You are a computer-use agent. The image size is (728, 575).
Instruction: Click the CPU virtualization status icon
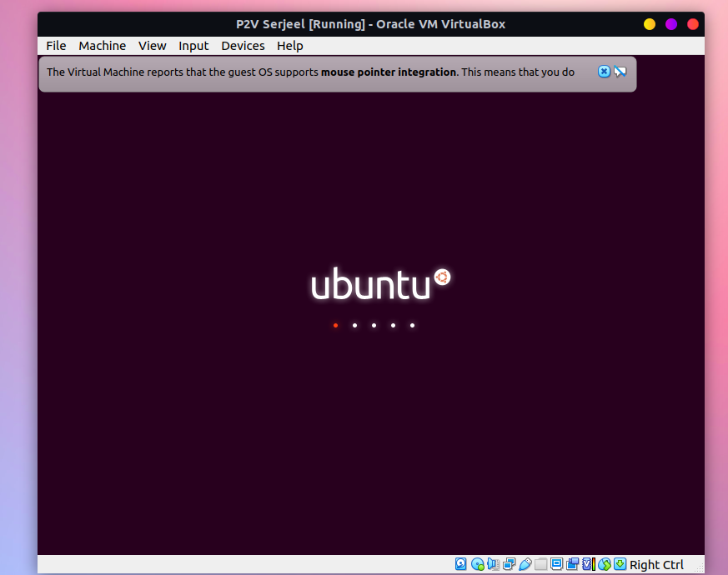pyautogui.click(x=588, y=564)
